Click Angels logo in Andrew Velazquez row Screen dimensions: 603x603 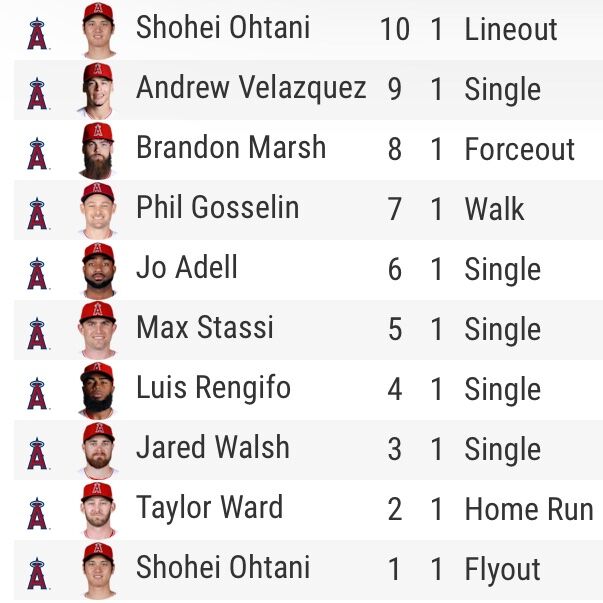point(37,94)
